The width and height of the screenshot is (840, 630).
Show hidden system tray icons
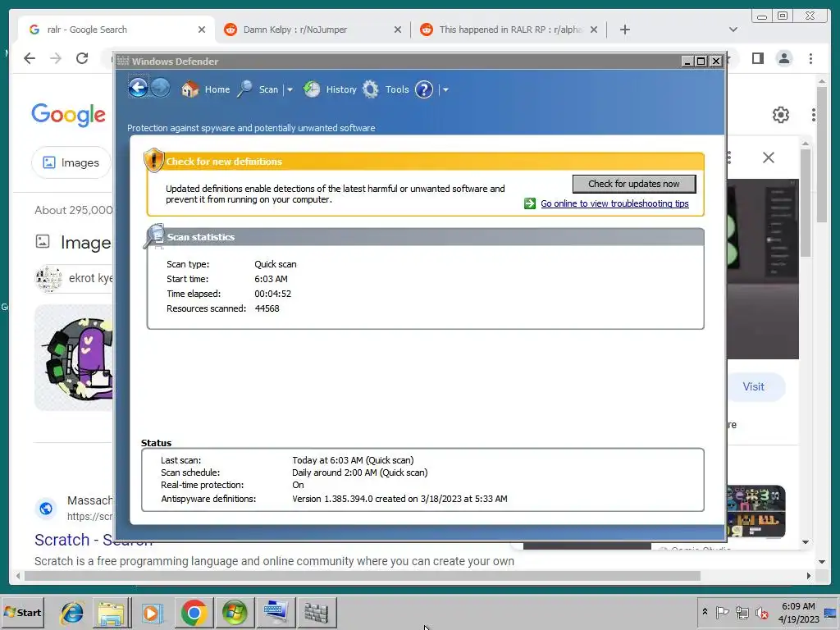(705, 612)
